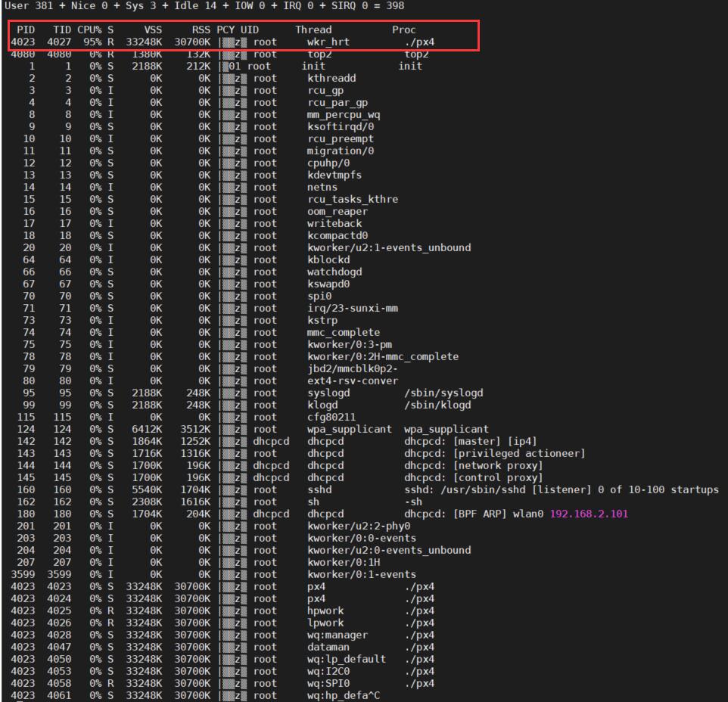Viewport: 728px width, 702px height.
Task: Click the wq:SPI0 thread name
Action: (x=328, y=683)
